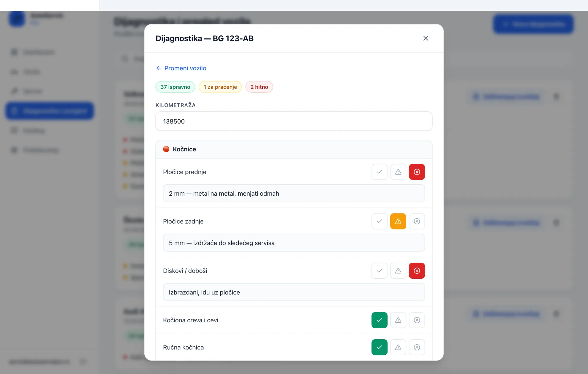Toggle orange warning for Pločice zadnje
The width and height of the screenshot is (588, 374).
click(x=398, y=221)
